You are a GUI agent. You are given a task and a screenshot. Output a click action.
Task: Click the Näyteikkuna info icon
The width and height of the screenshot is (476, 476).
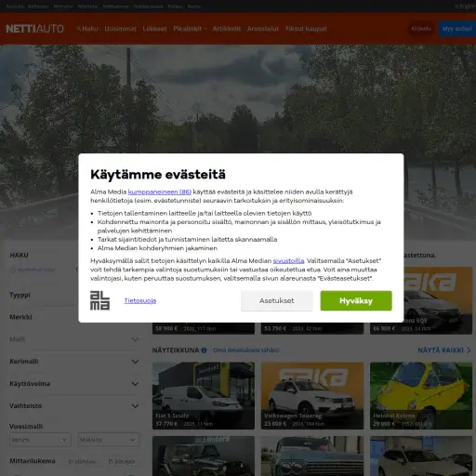click(204, 350)
